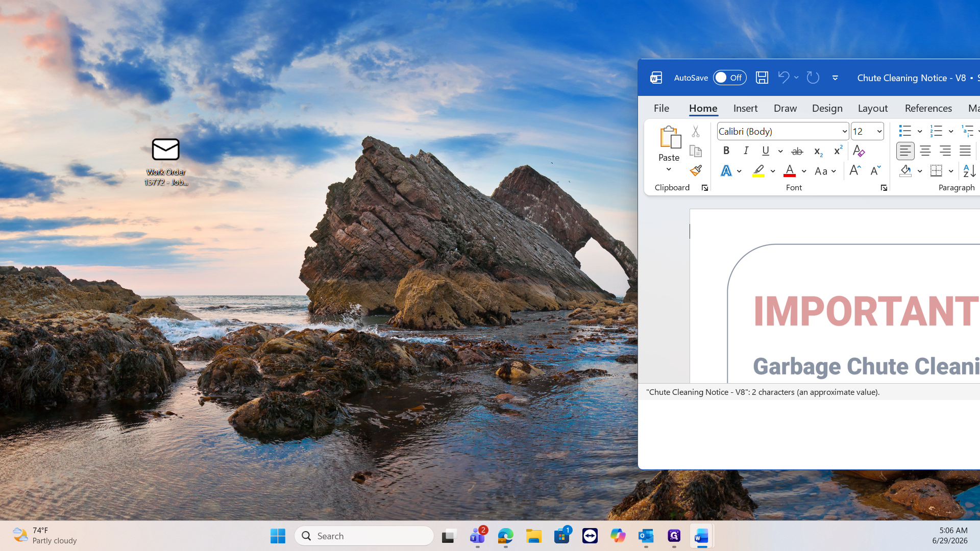Open the Font dialog launcher
Image resolution: width=980 pixels, height=551 pixels.
pyautogui.click(x=884, y=188)
